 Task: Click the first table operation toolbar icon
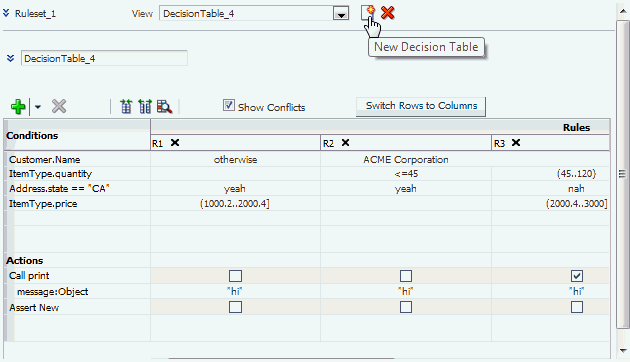tap(126, 106)
